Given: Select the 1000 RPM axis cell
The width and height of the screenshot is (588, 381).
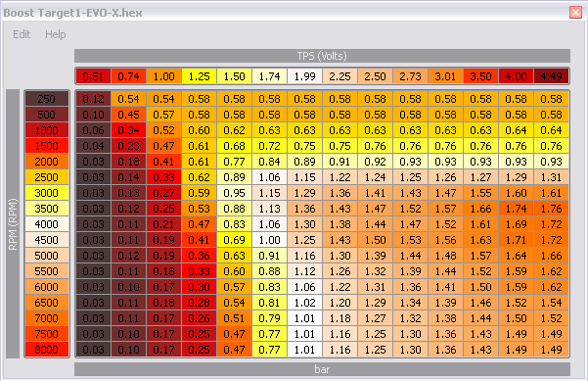Looking at the screenshot, I should pyautogui.click(x=47, y=130).
